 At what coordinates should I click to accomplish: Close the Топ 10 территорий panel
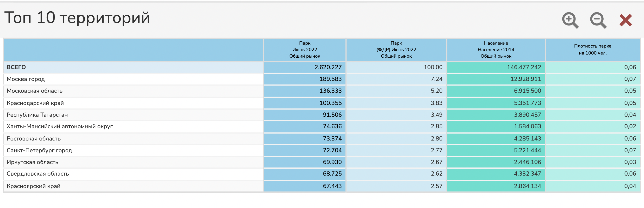pos(625,20)
